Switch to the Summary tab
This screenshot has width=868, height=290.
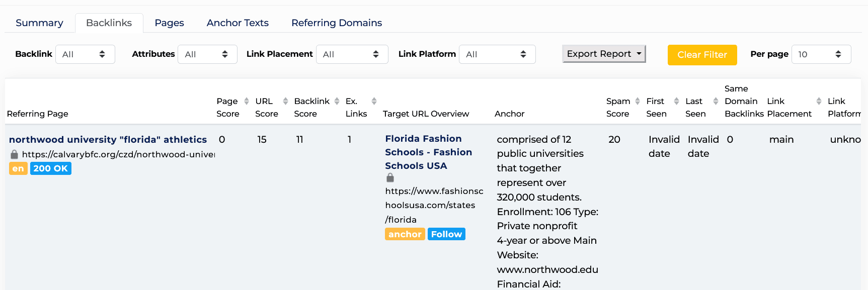tap(39, 23)
